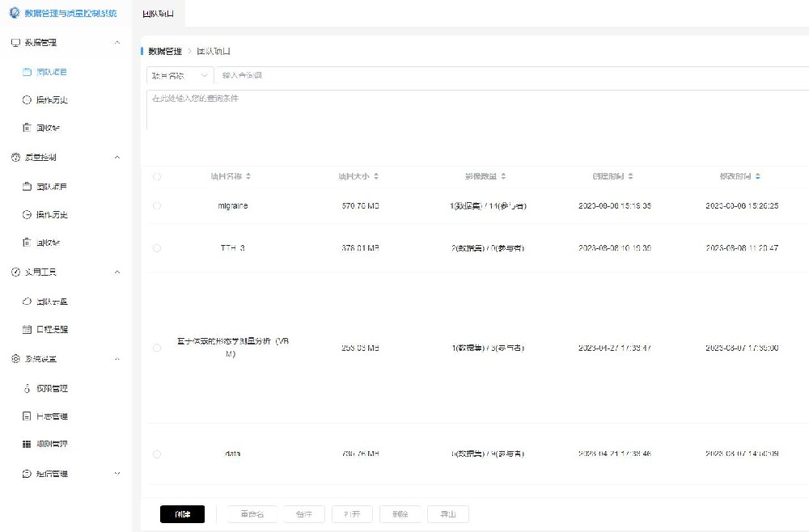Click the system logo icon in the top-left corner
The image size is (809, 532).
(x=12, y=12)
